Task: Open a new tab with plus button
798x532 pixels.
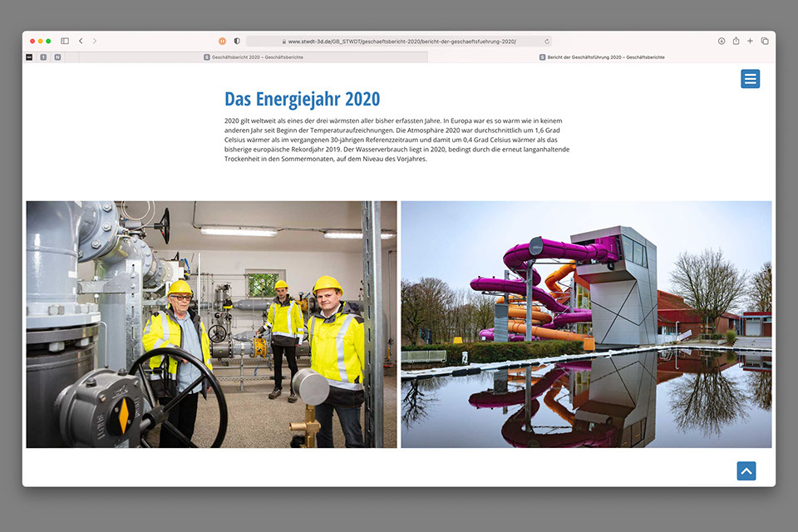Action: click(x=750, y=41)
